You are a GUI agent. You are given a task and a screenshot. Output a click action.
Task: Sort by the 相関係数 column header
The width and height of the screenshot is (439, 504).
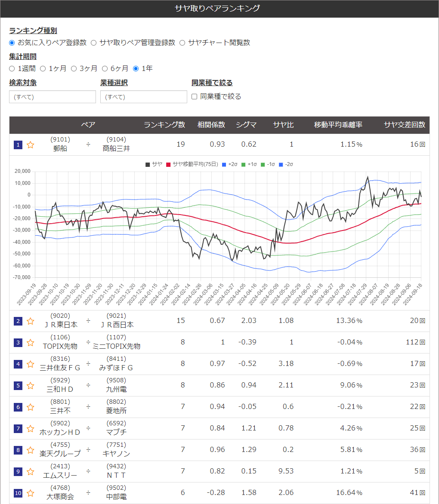pyautogui.click(x=211, y=125)
